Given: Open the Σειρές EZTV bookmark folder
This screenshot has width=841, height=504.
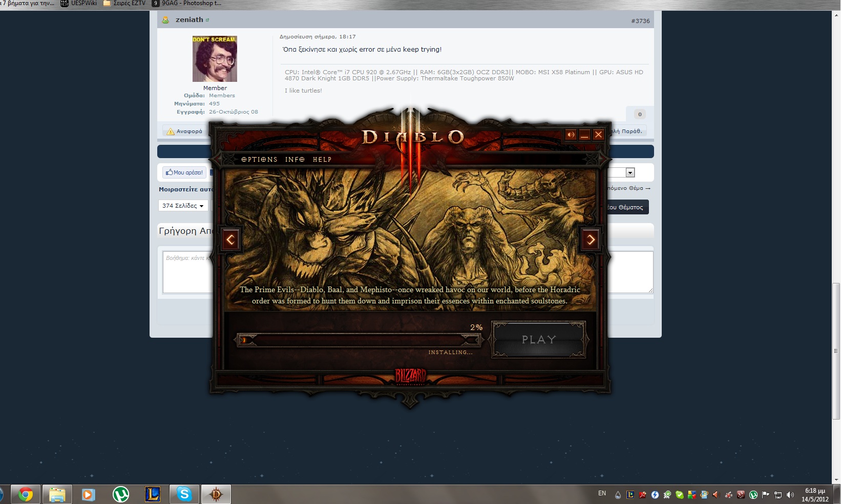Looking at the screenshot, I should click(124, 3).
